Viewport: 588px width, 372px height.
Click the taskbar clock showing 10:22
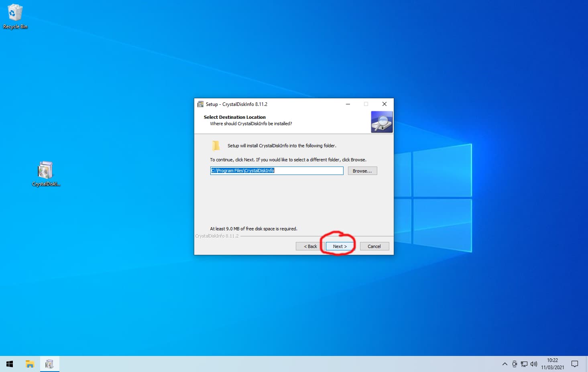coord(552,364)
